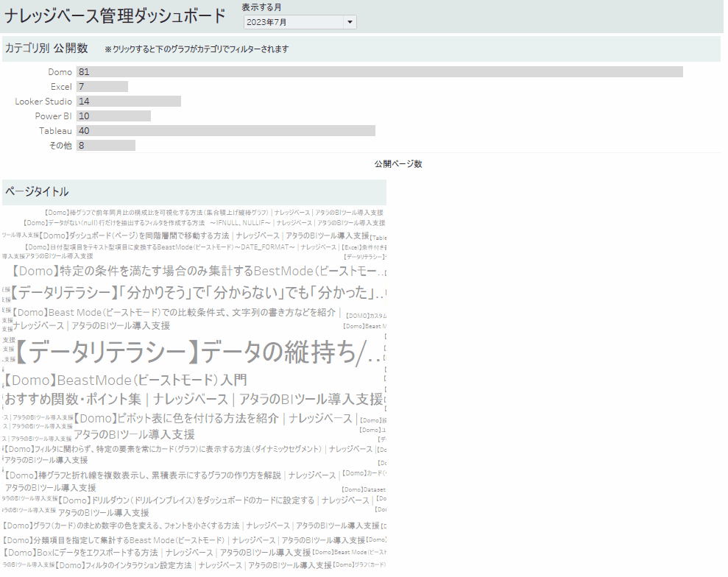Screen dimensions: 728x577
Task: Select the Excel bar showing 7
Action: (x=102, y=87)
